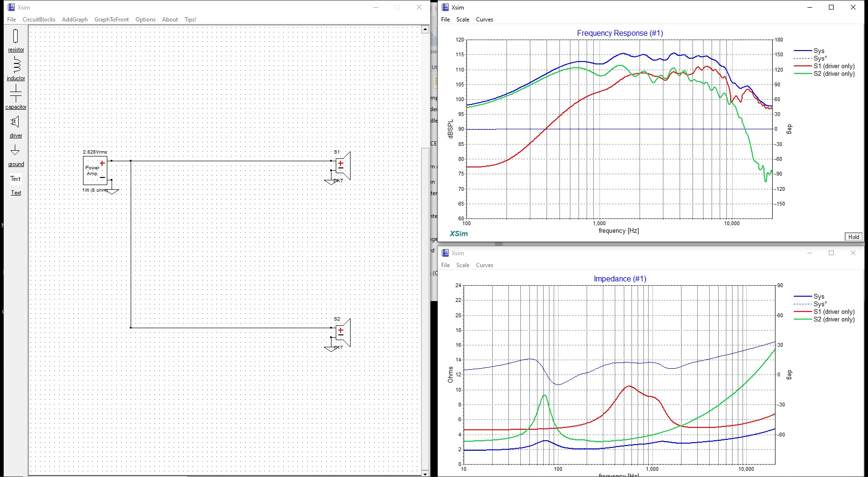Click S2 (driver only) label in Impedance legend
868x477 pixels.
tap(834, 319)
